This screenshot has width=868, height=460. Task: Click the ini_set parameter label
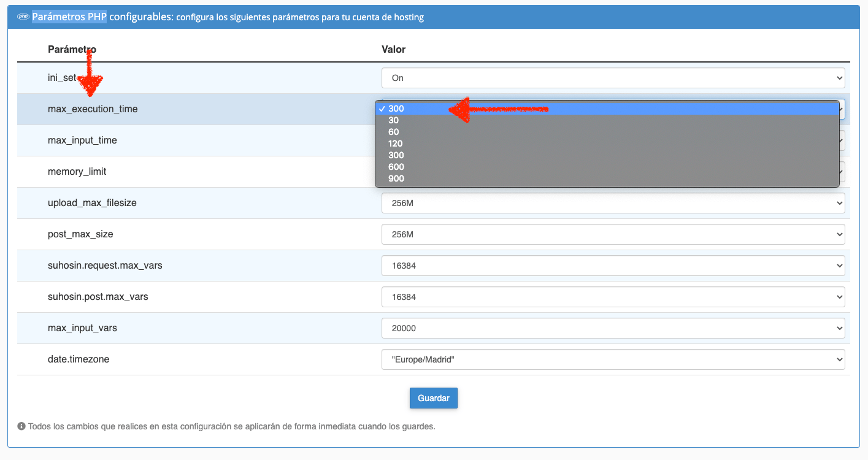[x=62, y=78]
